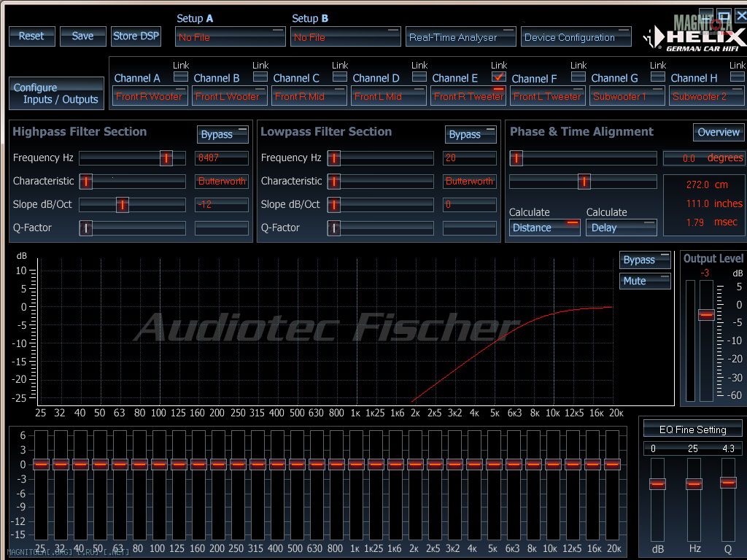Select the Front R Tweeter channel

click(468, 96)
